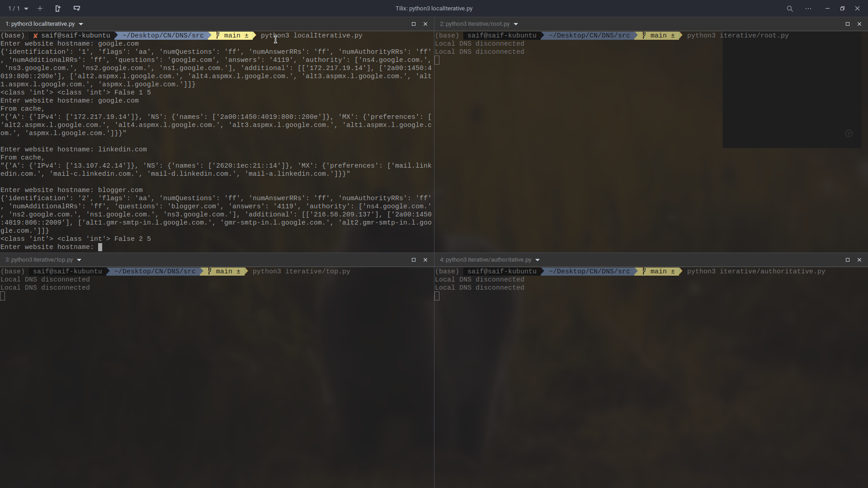Screen dimensions: 868x488
Task: Close the iterative/authoritative.py terminal pane
Action: (x=859, y=260)
